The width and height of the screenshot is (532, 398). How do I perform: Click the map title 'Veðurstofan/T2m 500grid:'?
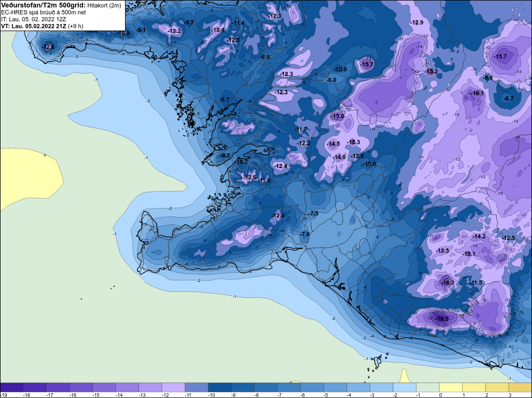click(x=44, y=5)
